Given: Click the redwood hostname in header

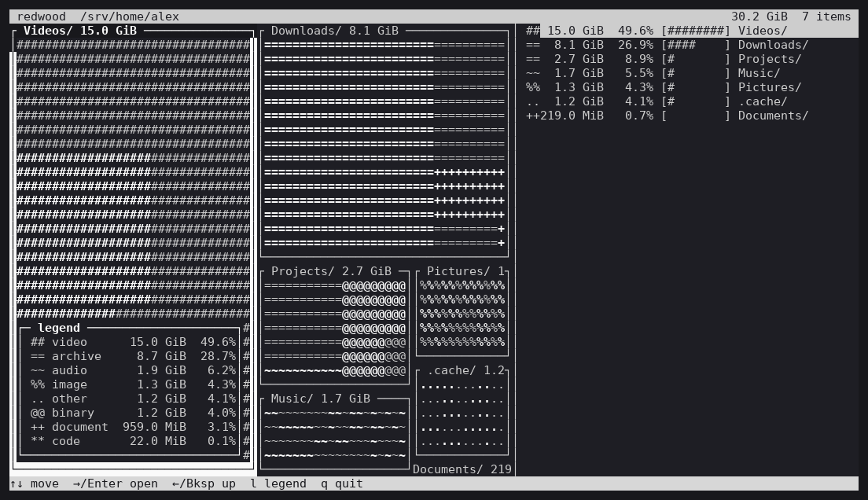Looking at the screenshot, I should click(41, 17).
